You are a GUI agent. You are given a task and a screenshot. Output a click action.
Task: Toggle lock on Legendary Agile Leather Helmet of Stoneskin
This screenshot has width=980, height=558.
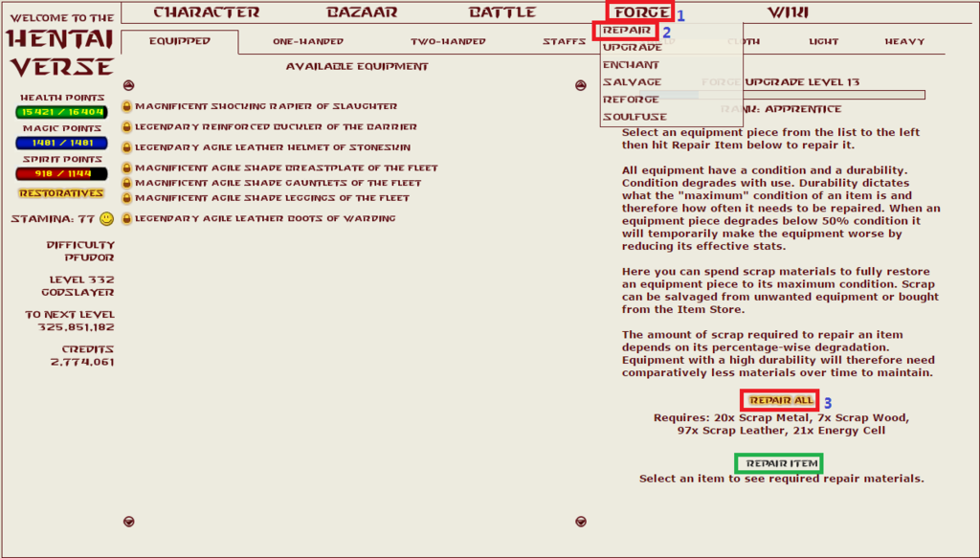coord(126,147)
